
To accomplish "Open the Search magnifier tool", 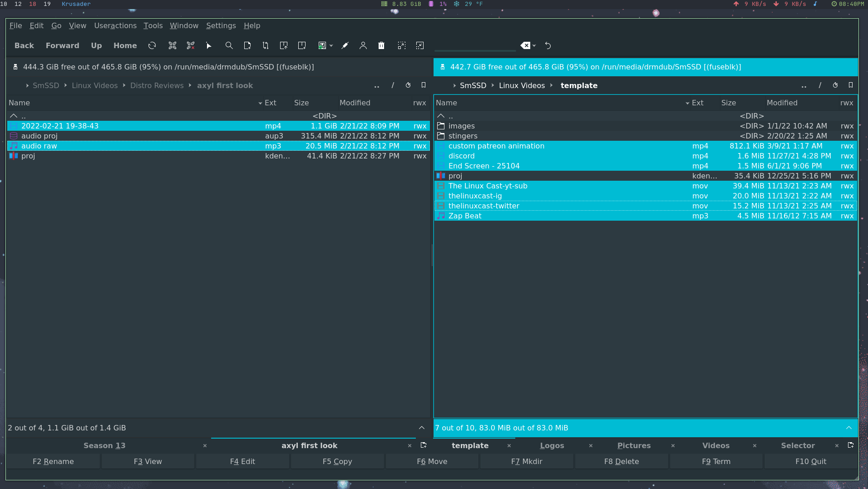I will coord(229,45).
